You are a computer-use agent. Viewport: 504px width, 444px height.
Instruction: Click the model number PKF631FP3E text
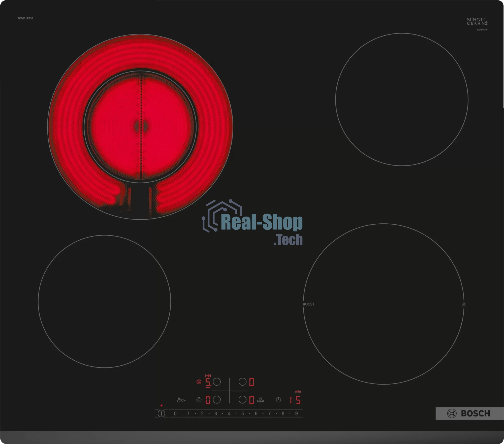[25, 18]
